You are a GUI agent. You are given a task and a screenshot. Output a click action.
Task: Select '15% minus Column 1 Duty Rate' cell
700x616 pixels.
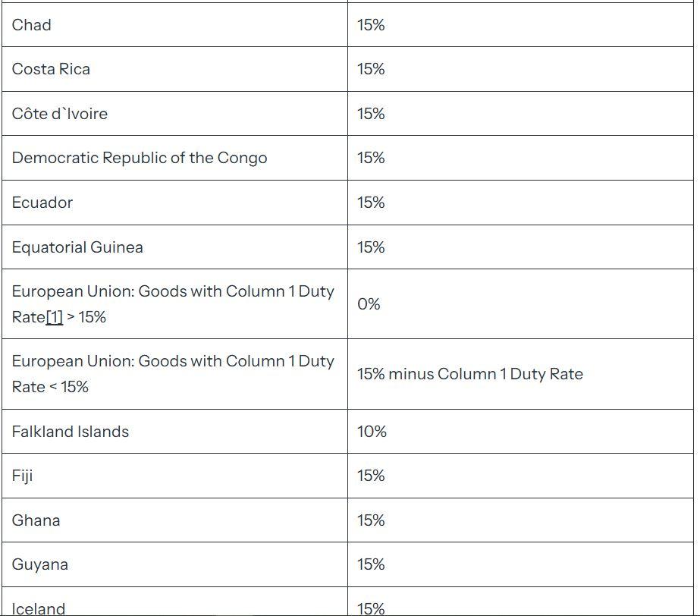[520, 374]
